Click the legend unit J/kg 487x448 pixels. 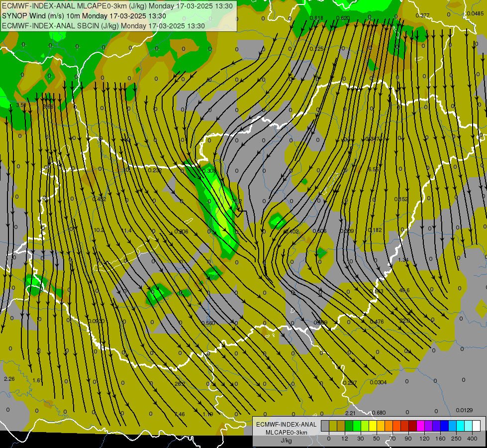point(287,441)
